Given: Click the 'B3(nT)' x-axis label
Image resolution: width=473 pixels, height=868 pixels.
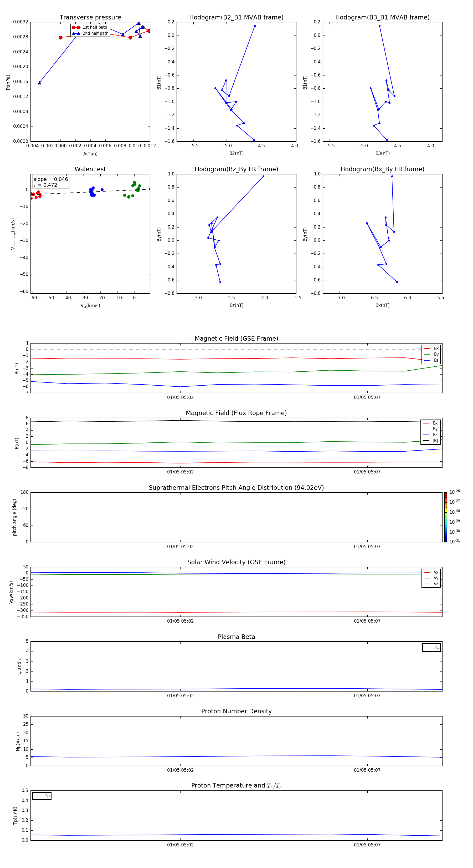Looking at the screenshot, I should coord(382,153).
